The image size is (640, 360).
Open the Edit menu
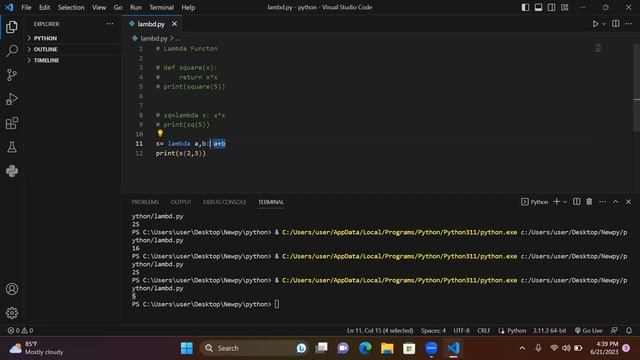[44, 7]
